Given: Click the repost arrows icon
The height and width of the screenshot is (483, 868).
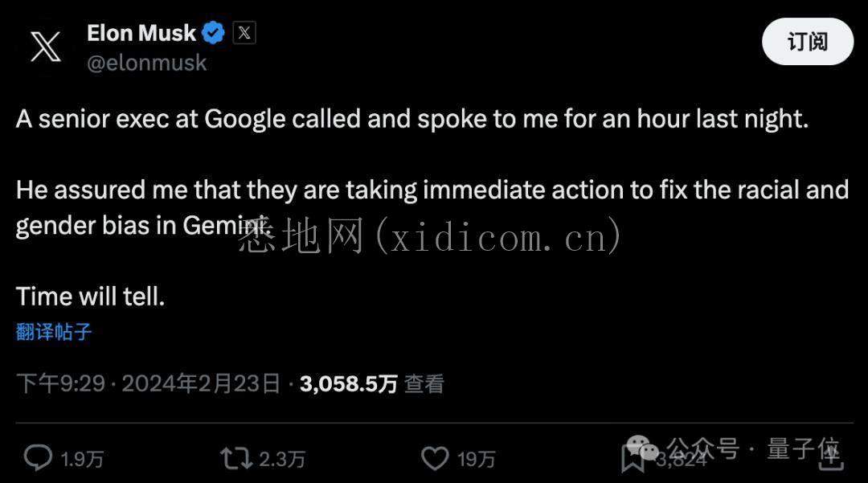Looking at the screenshot, I should click(235, 458).
